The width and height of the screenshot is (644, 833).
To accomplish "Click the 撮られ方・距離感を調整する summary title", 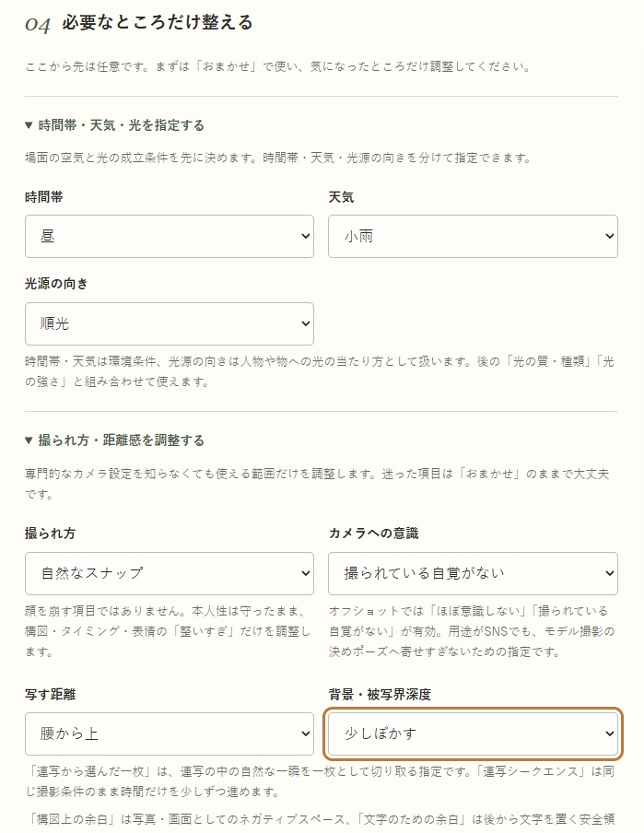I will [121, 440].
